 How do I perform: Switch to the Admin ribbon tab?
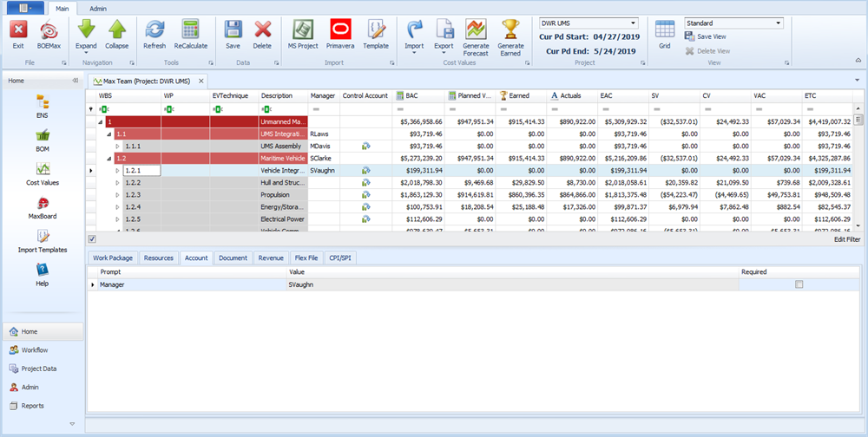[x=98, y=8]
